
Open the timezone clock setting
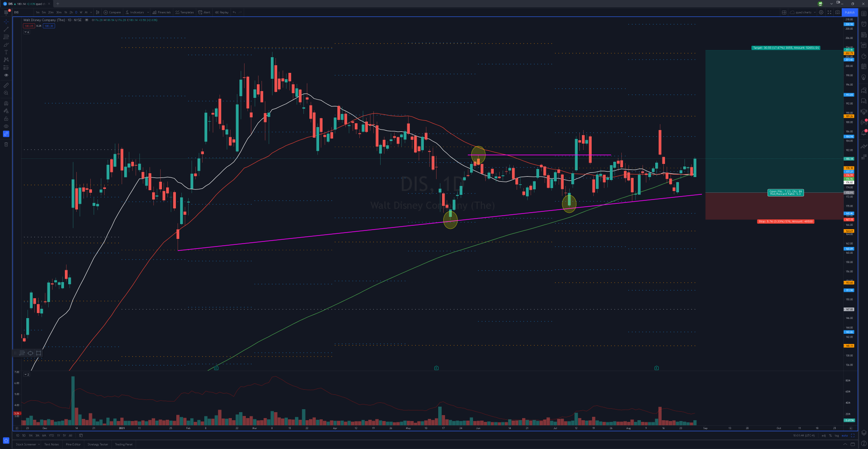click(804, 435)
